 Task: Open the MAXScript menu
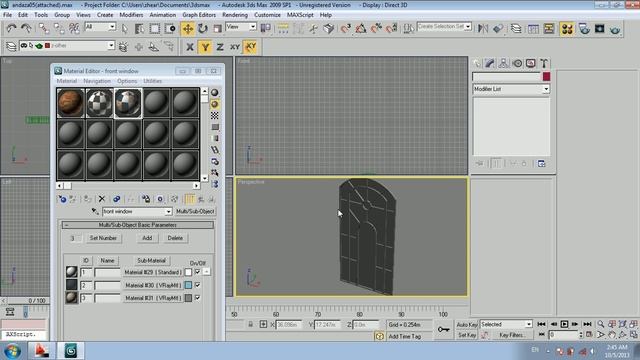300,15
